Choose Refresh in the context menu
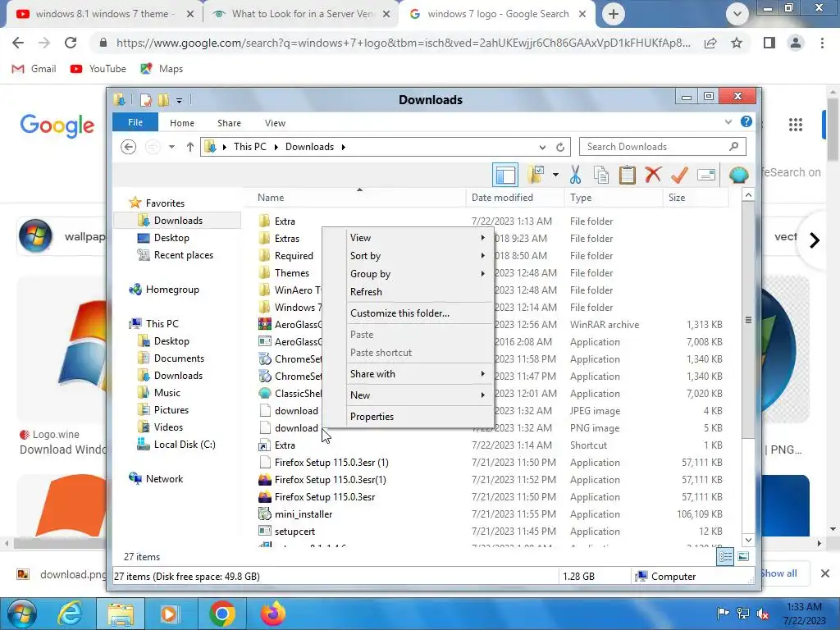The width and height of the screenshot is (840, 630). [x=418, y=292]
